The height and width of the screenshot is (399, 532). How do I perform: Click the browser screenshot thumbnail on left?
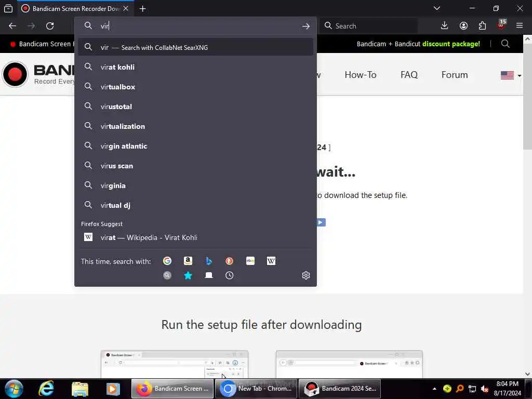[x=175, y=364]
